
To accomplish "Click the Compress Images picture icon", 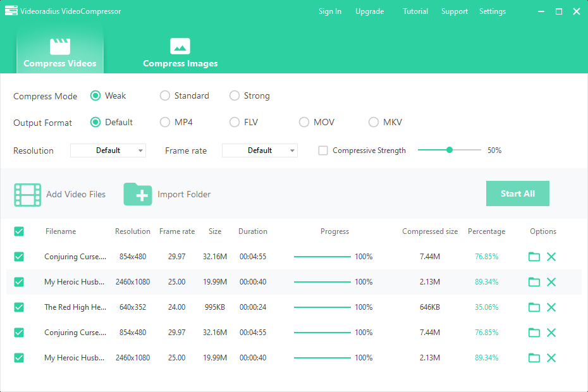I will 180,46.
